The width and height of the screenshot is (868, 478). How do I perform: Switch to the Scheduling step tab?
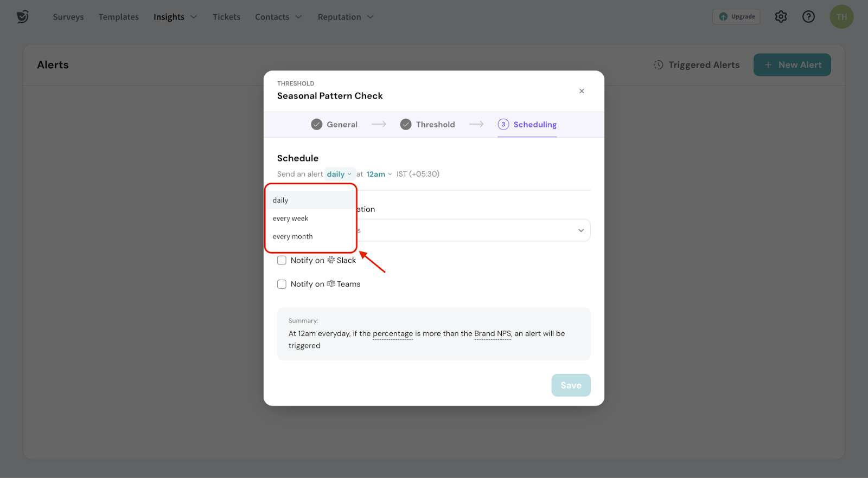[x=527, y=125]
